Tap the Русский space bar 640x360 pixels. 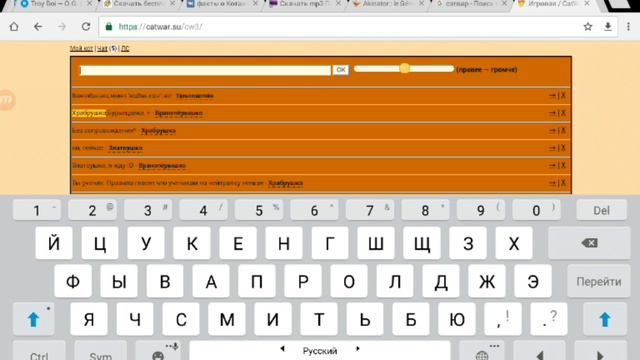[320, 351]
